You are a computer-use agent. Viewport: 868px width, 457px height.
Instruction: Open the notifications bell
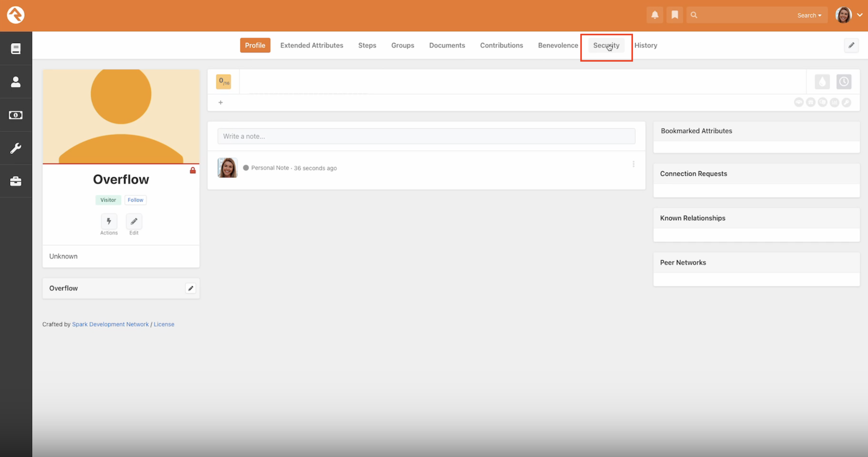tap(655, 15)
